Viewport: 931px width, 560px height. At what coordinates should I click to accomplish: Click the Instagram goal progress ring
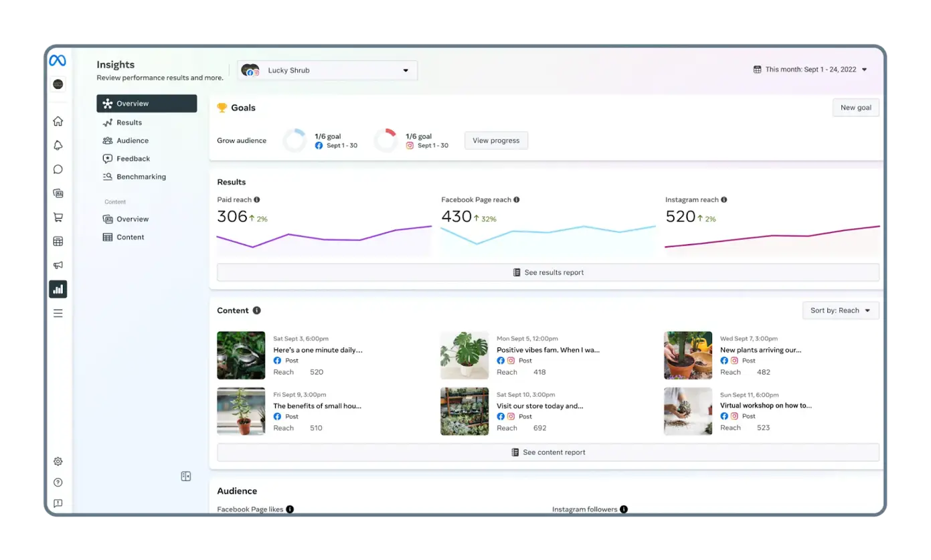point(386,140)
